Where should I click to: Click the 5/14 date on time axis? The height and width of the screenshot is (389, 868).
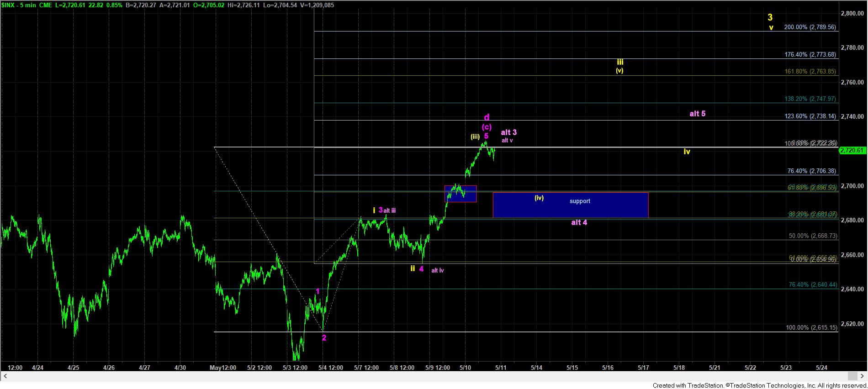(536, 367)
